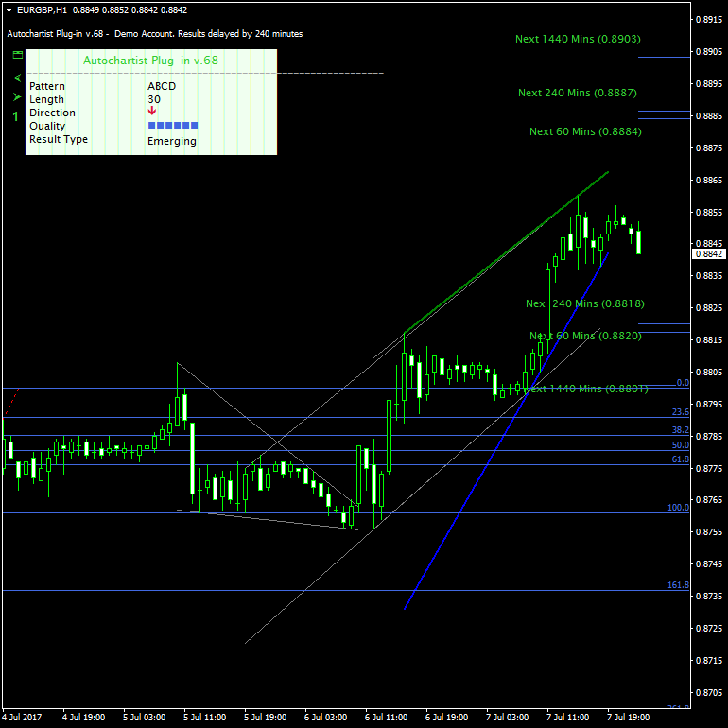Go to next pattern with right arrow
Screen dimensions: 728x728
click(17, 97)
